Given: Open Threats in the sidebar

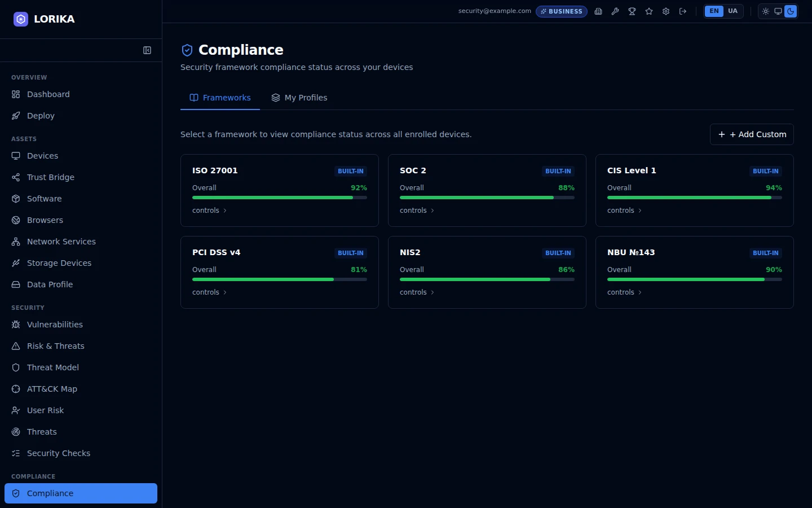Looking at the screenshot, I should click(81, 432).
